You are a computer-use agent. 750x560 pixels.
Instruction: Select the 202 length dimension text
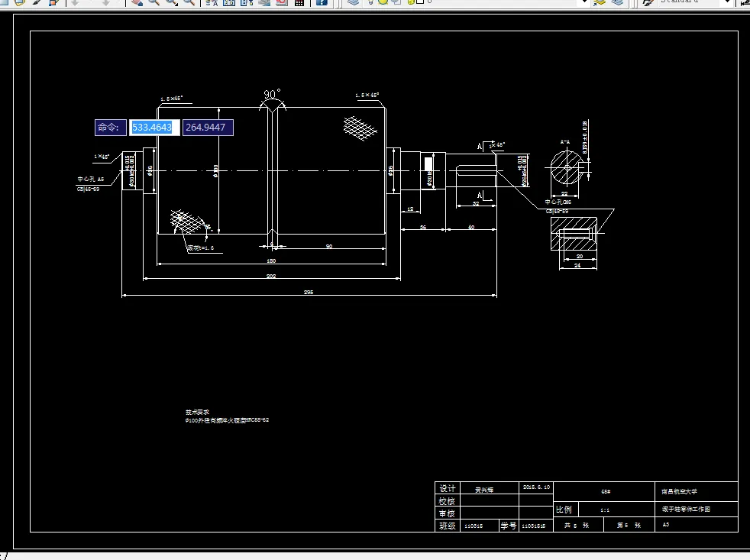click(x=271, y=276)
